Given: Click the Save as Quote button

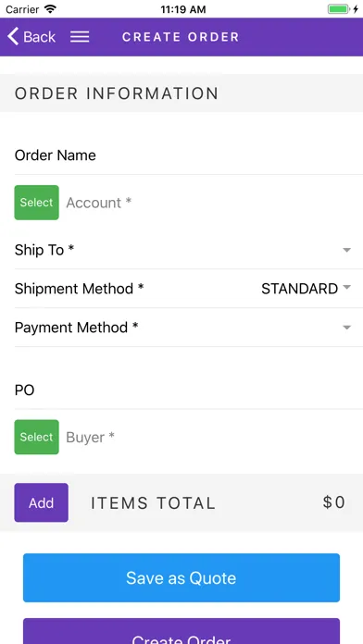Looking at the screenshot, I should (x=181, y=578).
